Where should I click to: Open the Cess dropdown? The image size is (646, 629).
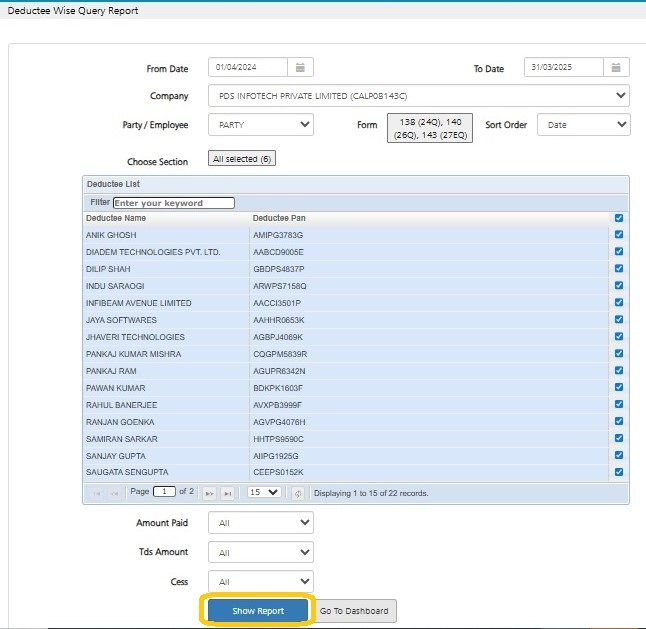[x=261, y=582]
